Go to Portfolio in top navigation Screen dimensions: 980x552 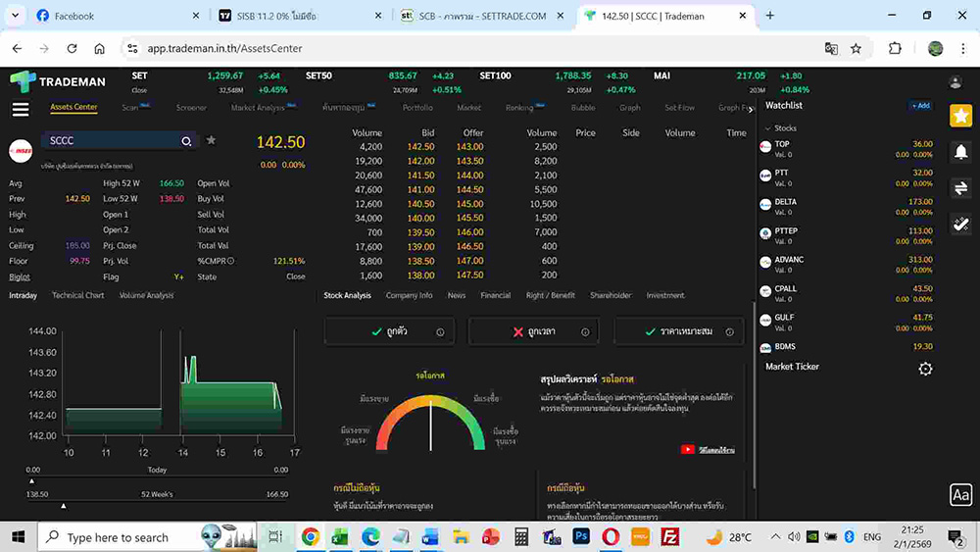point(417,108)
